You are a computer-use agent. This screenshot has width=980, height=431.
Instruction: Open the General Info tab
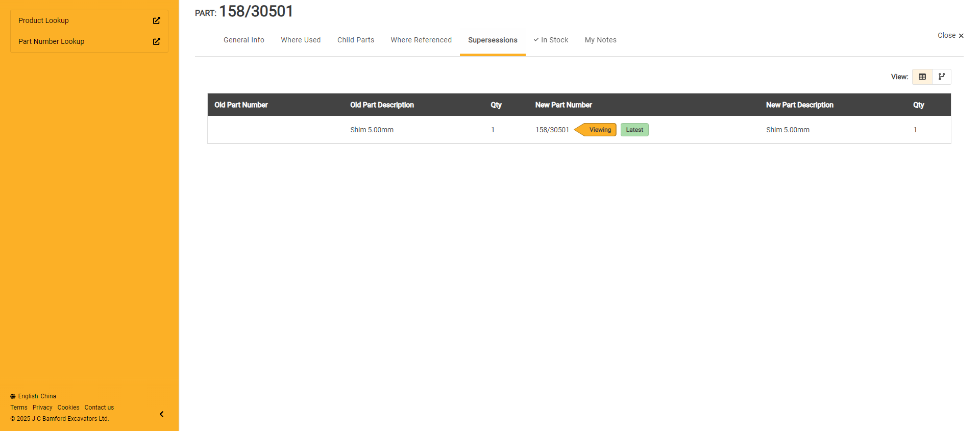(243, 40)
